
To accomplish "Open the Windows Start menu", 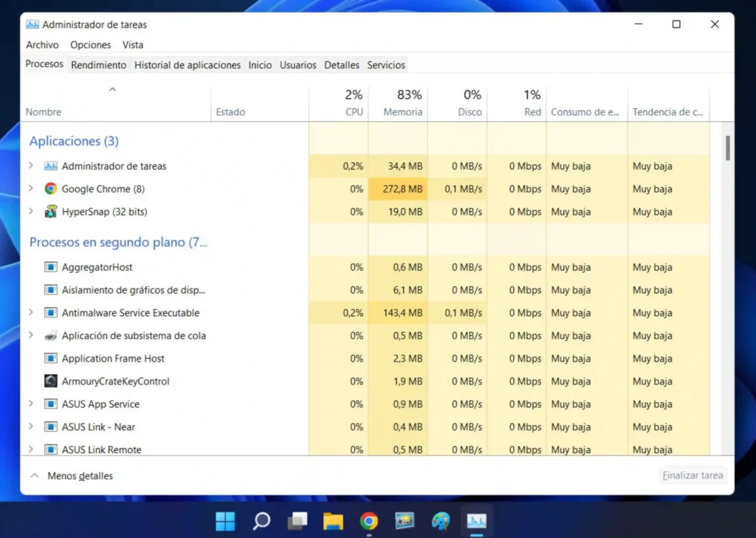I will tap(225, 520).
